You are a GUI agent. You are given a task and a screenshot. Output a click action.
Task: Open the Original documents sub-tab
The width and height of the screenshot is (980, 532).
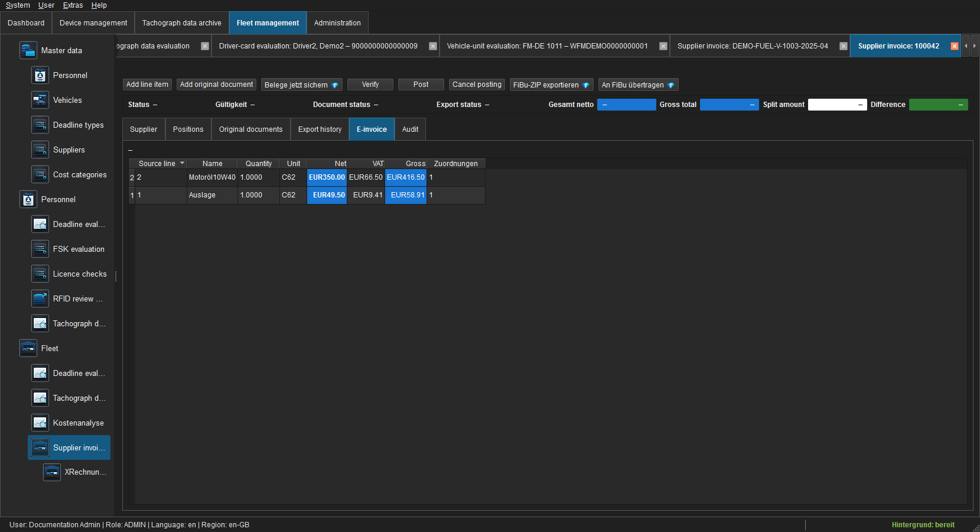pos(250,129)
